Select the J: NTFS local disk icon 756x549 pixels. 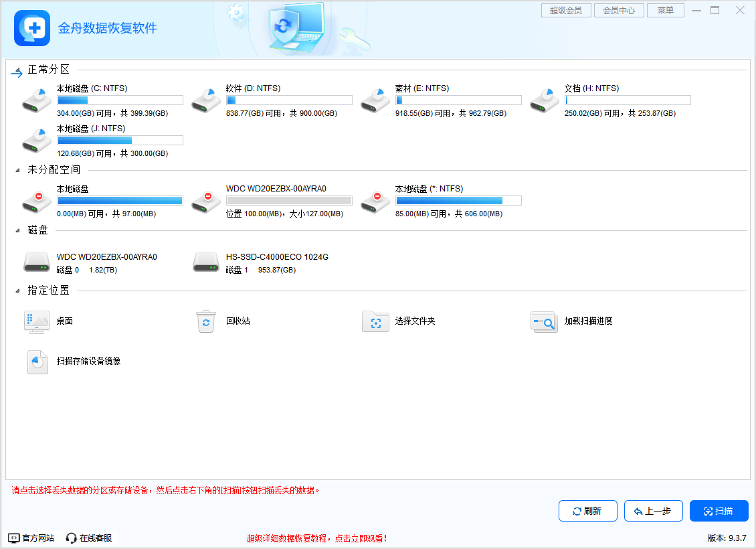coord(37,141)
